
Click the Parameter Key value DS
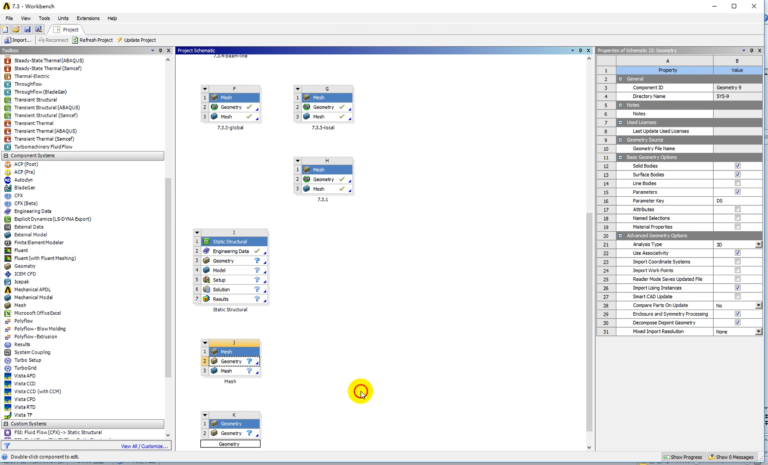tap(738, 201)
